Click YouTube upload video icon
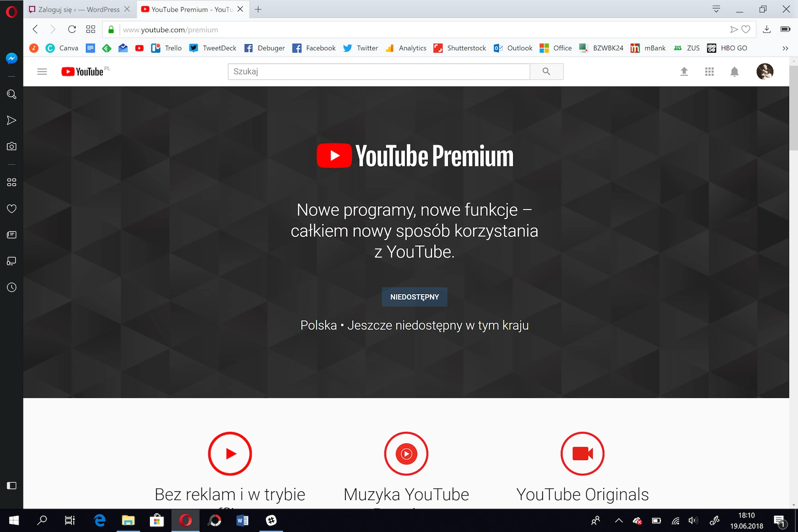Viewport: 798px width, 532px height. coord(684,71)
